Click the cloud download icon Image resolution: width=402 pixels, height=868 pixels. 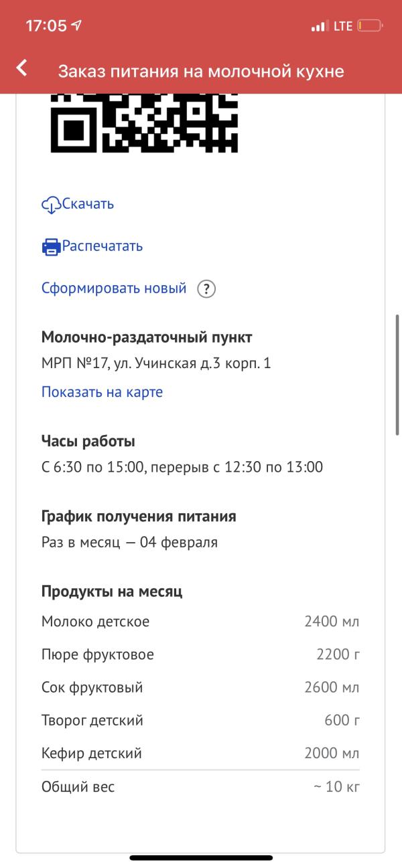coord(51,205)
